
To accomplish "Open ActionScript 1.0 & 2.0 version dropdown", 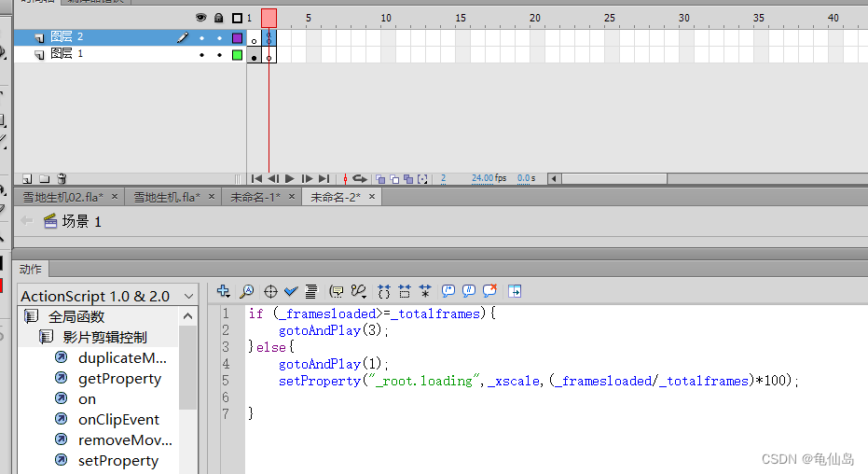I will tap(107, 297).
